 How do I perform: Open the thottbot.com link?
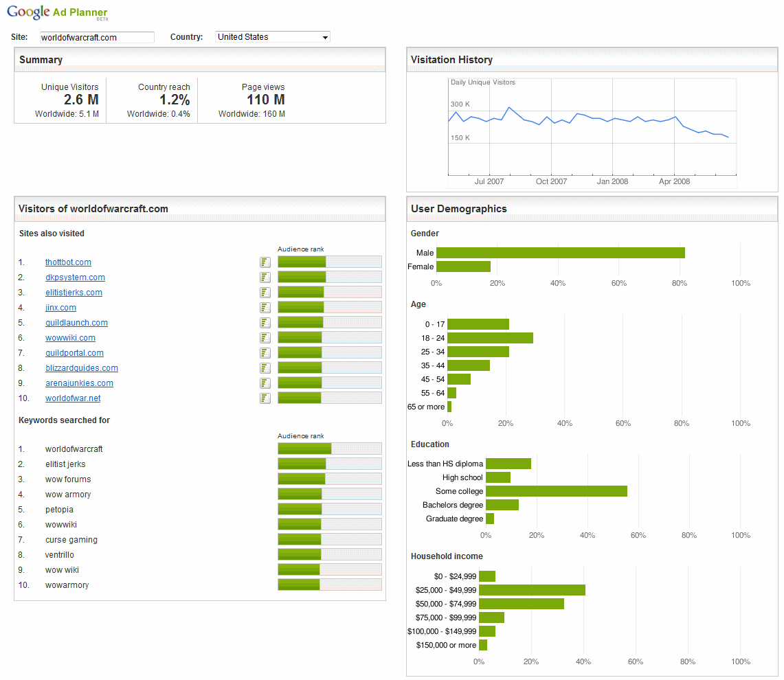pos(68,262)
